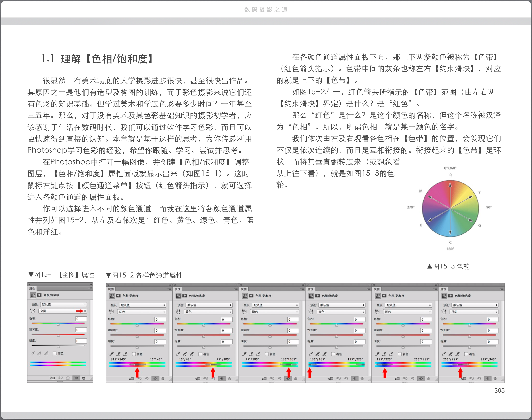Open 预设 默认值 dropdown in the 洋红 panel

point(475,305)
